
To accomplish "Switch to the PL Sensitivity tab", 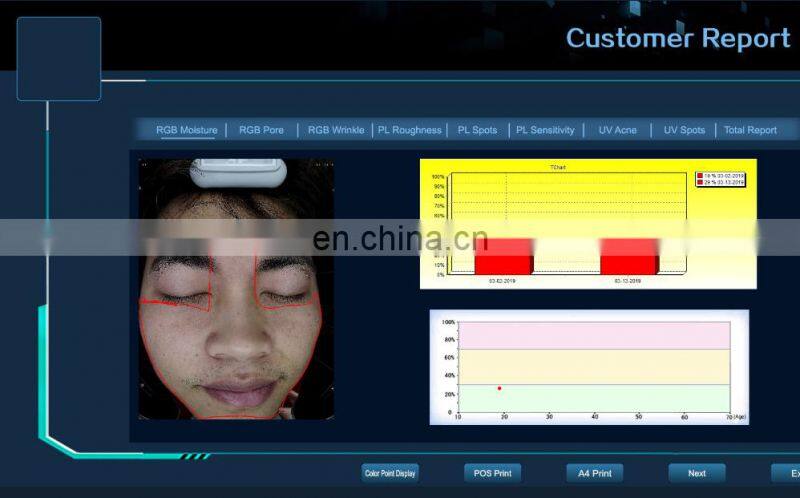I will point(545,130).
